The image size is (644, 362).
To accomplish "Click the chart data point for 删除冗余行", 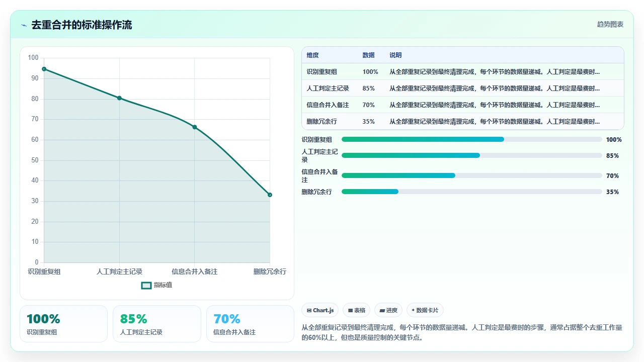I will tap(270, 195).
